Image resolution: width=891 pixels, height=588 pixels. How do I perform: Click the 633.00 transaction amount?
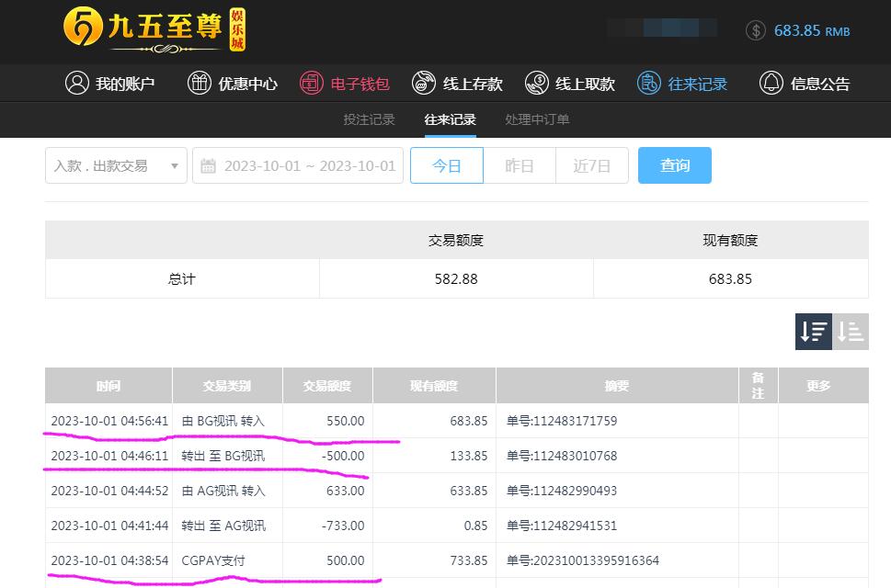tap(346, 491)
